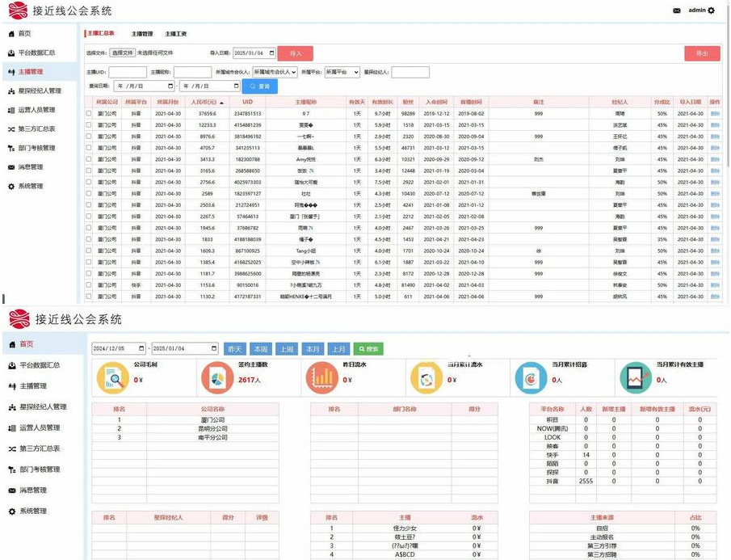The image size is (731, 560).
Task: Click the green 搜索 button
Action: (x=368, y=349)
